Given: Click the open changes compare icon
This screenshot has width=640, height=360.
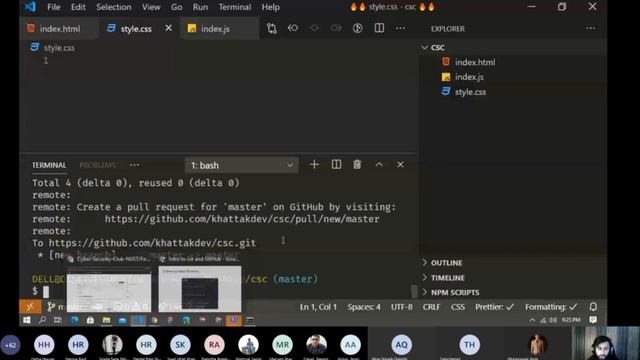Looking at the screenshot, I should 271,28.
